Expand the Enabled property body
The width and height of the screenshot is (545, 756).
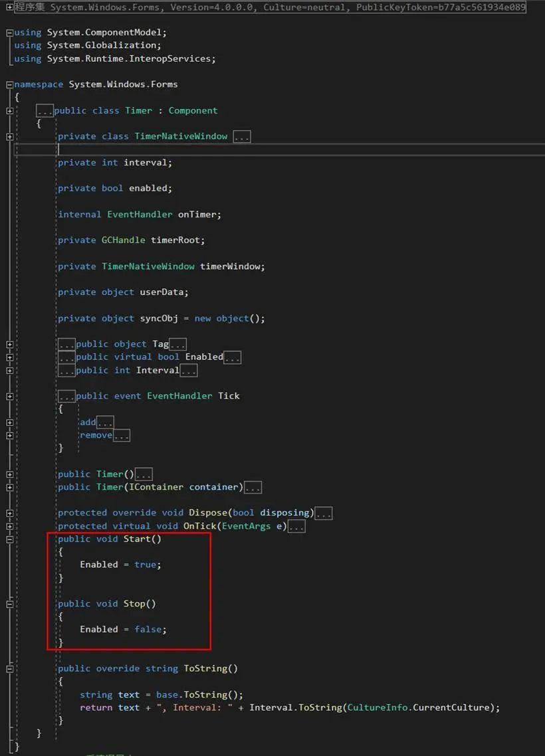pyautogui.click(x=232, y=357)
